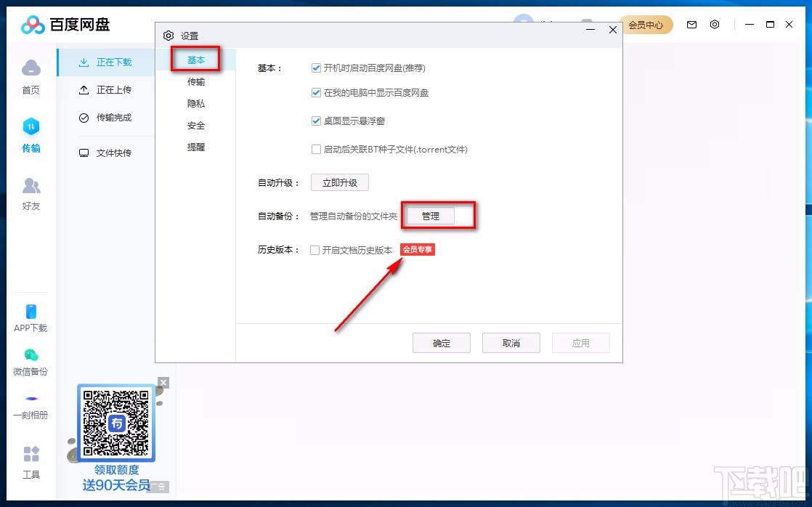Enable 启动后关联BT种子文件 option
The width and height of the screenshot is (812, 507).
pyautogui.click(x=316, y=149)
